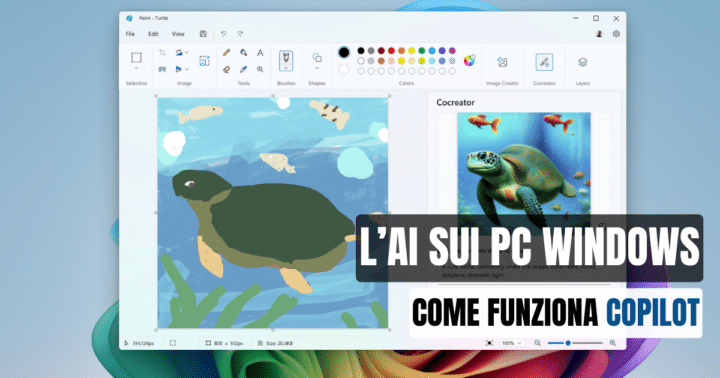This screenshot has width=720, height=378.
Task: Select the Color 2 white circle
Action: pos(343,69)
